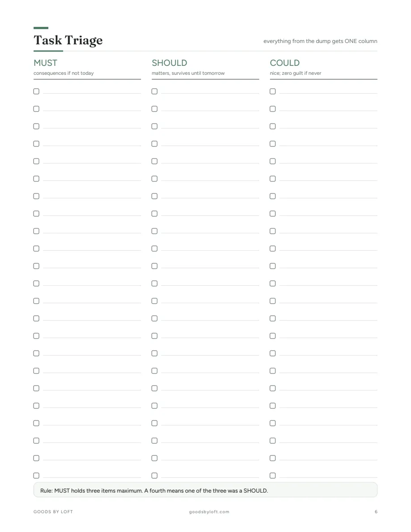Select the Task Triage page title

68,40
